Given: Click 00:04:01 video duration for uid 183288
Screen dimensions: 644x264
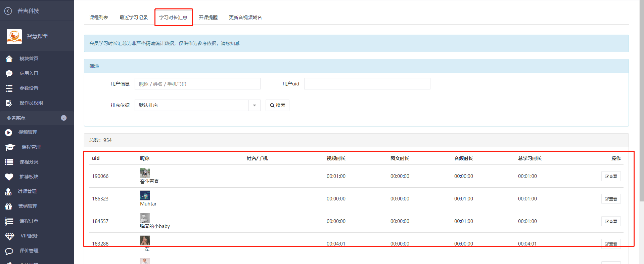Looking at the screenshot, I should 336,244.
